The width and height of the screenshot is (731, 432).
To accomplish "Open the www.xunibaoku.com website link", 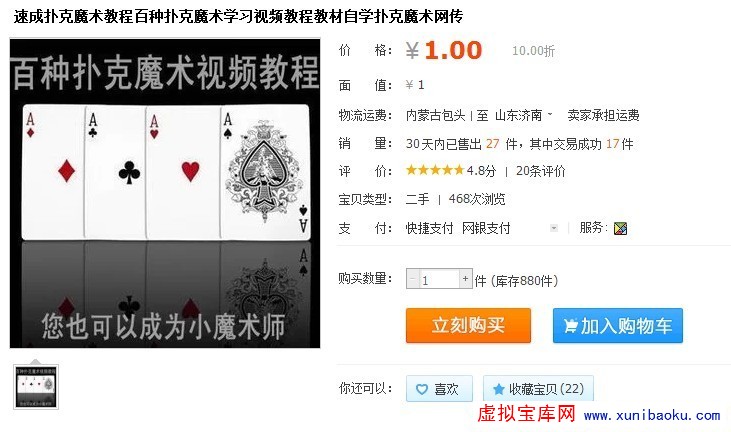I will coord(652,415).
